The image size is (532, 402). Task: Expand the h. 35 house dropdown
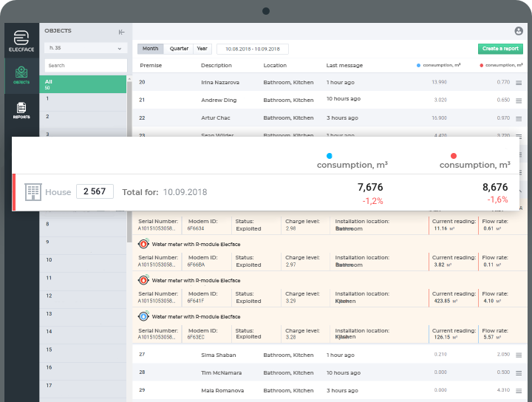click(86, 48)
